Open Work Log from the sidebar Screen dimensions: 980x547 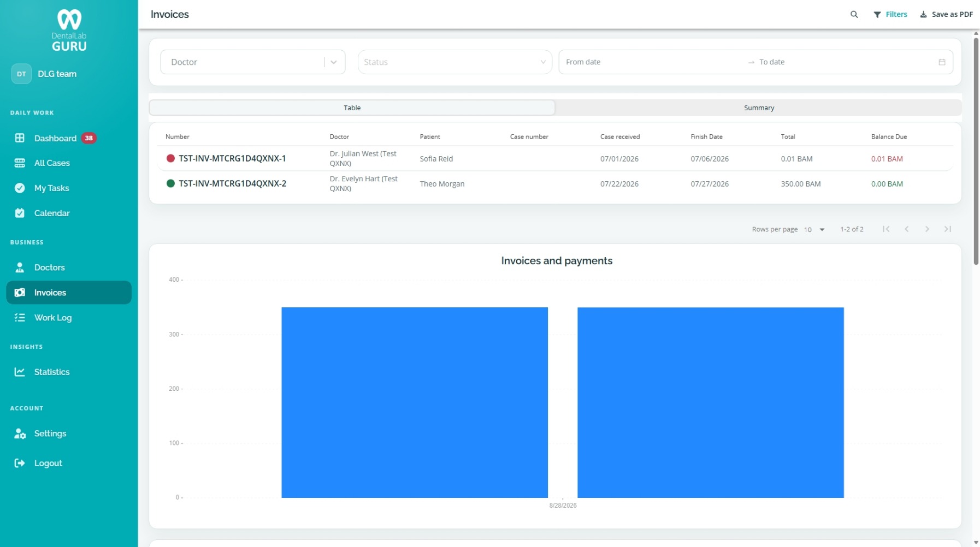tap(69, 318)
